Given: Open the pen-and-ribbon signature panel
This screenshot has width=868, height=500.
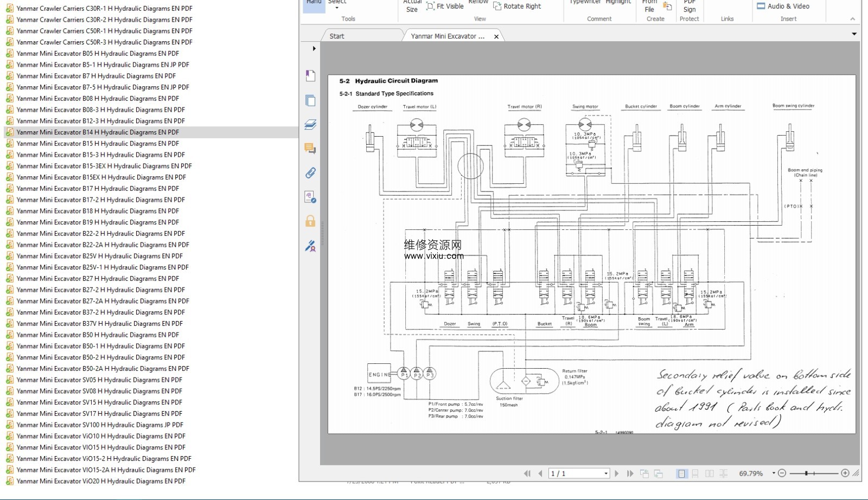Looking at the screenshot, I should tap(310, 246).
